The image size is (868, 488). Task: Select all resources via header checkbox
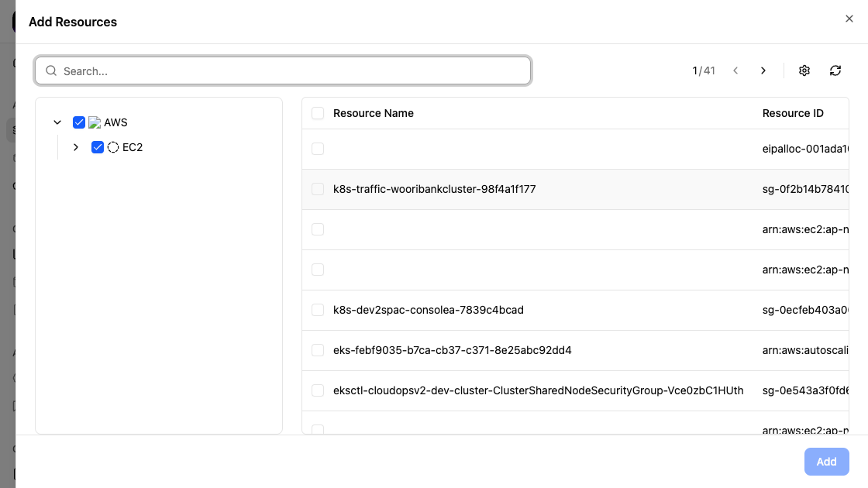pyautogui.click(x=318, y=113)
